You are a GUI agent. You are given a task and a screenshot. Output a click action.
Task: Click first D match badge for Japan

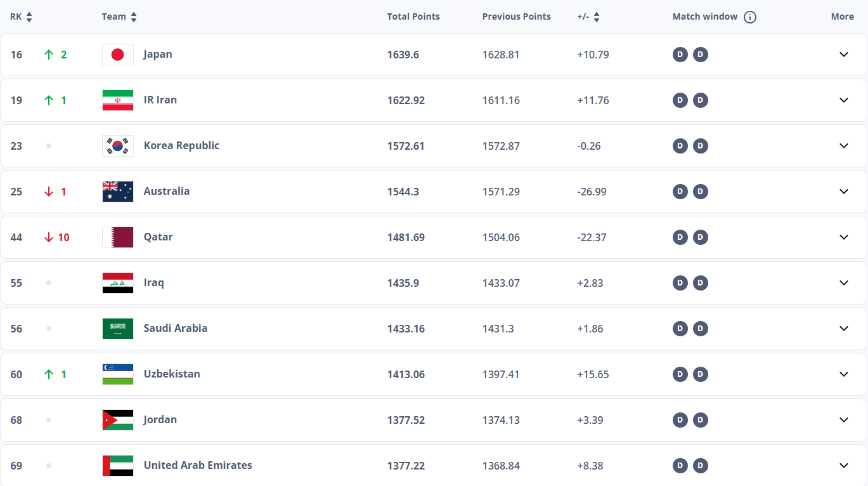tap(680, 55)
